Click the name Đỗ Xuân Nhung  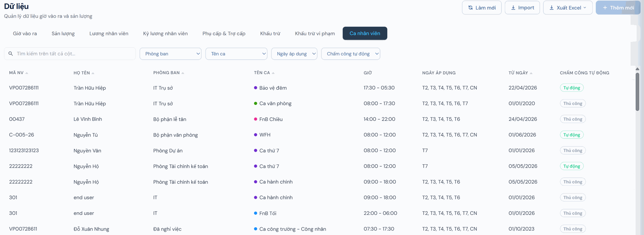click(x=91, y=229)
